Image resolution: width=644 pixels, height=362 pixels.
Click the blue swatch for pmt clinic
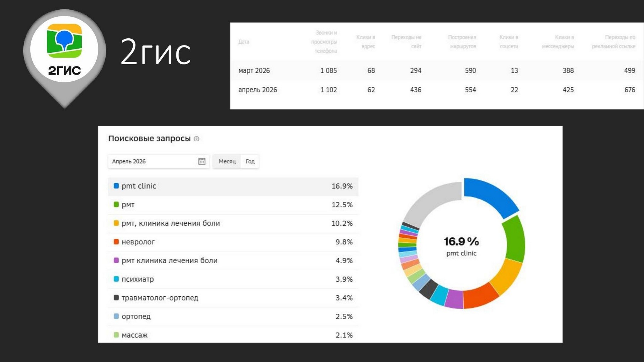pyautogui.click(x=116, y=186)
